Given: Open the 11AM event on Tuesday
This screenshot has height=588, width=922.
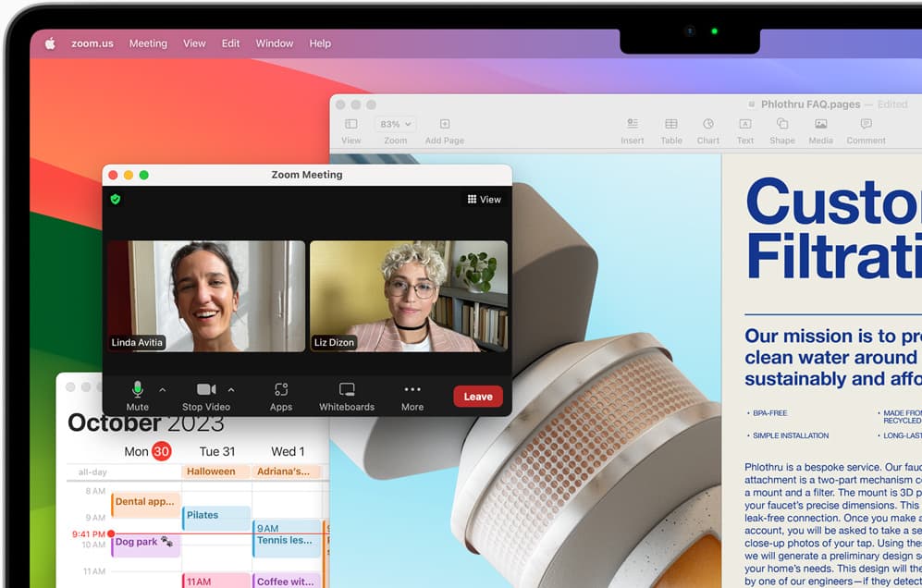Looking at the screenshot, I should [x=216, y=581].
